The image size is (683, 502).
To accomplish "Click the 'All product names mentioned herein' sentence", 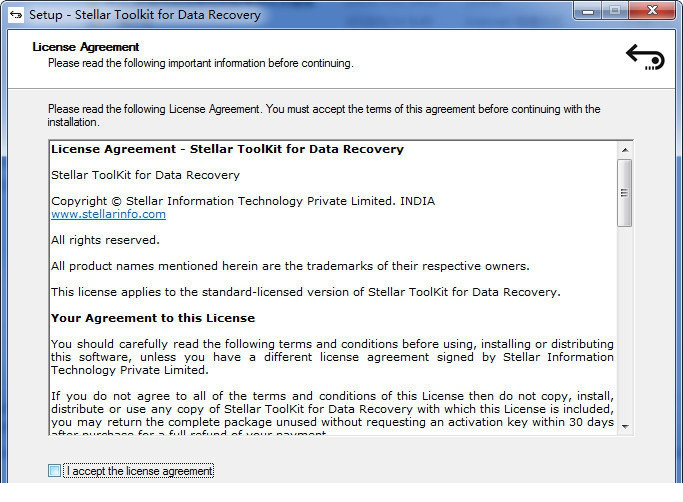I will pyautogui.click(x=290, y=266).
